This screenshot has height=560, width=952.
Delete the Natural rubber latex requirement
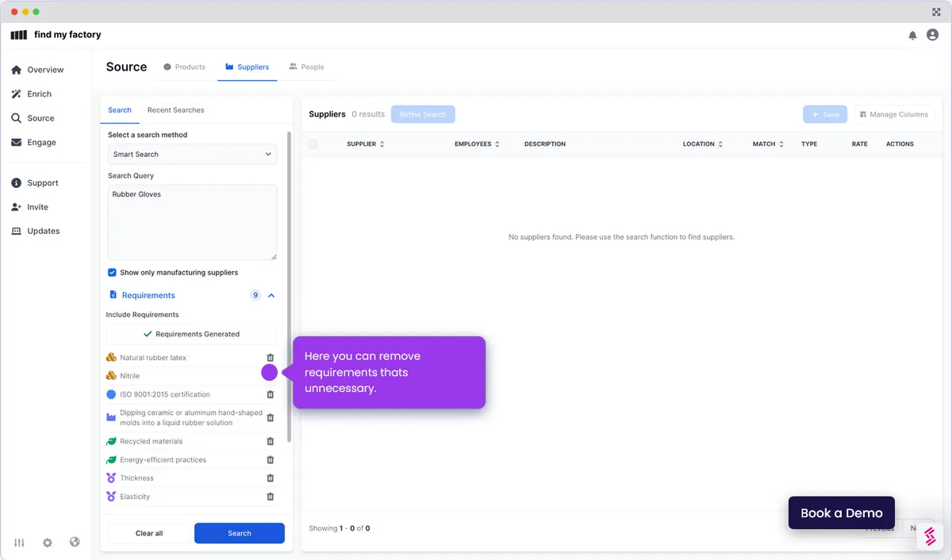270,358
